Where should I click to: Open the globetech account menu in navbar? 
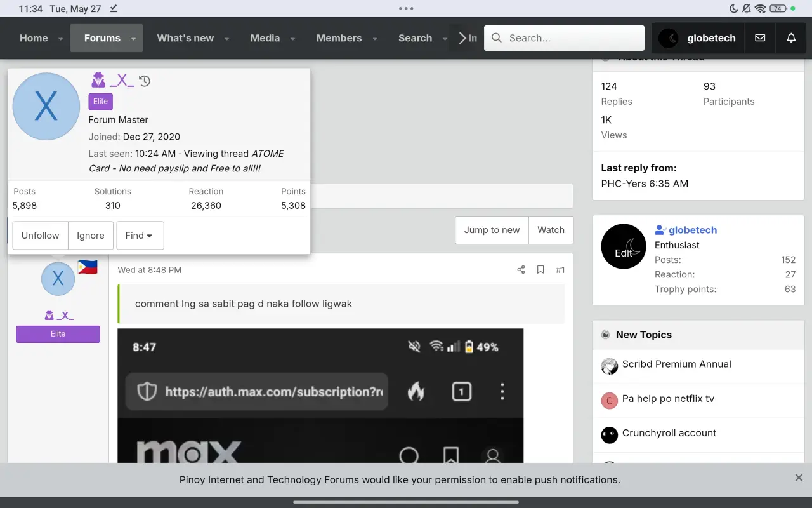tap(698, 38)
